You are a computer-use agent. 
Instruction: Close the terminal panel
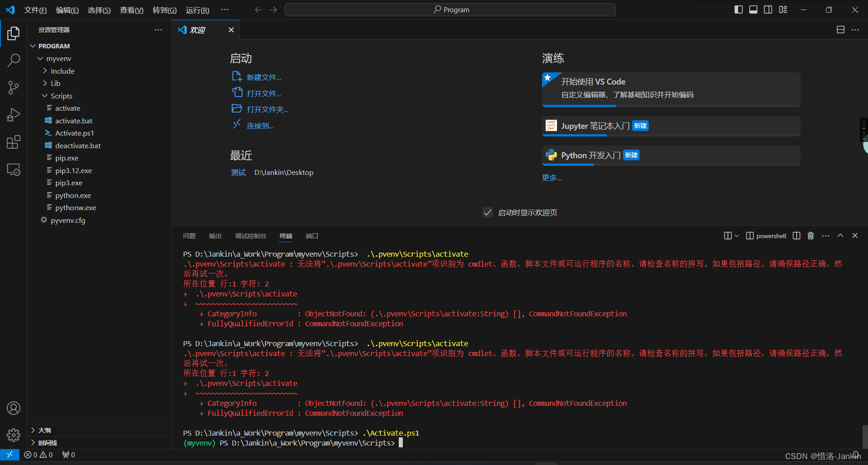tap(855, 235)
